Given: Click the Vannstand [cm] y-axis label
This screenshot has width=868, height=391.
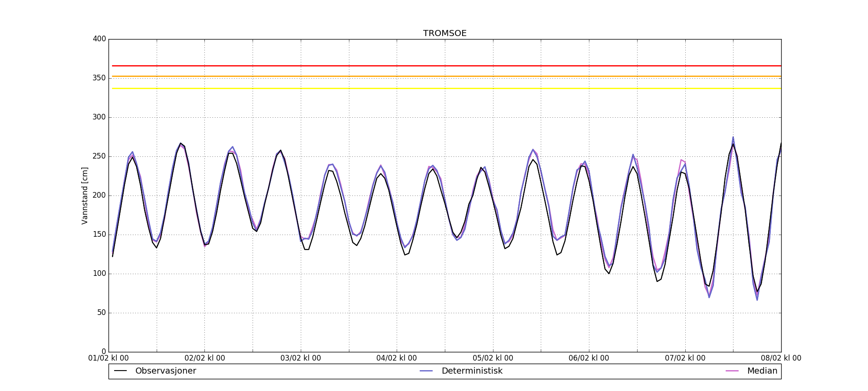Looking at the screenshot, I should (x=85, y=195).
